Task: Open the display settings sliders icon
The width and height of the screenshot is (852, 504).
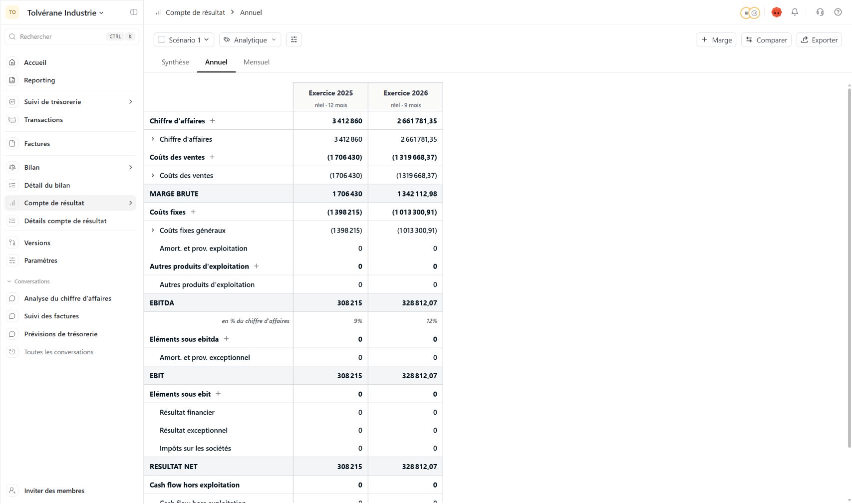Action: pos(294,40)
